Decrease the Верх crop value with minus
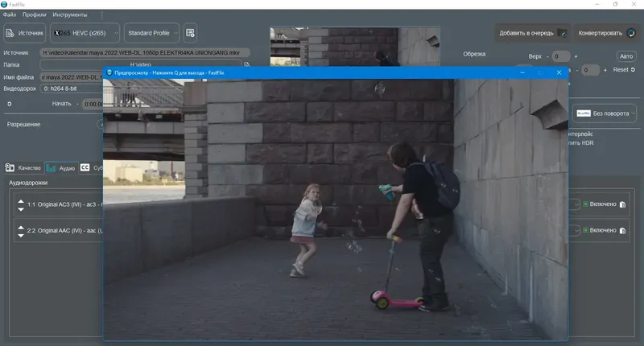This screenshot has width=644, height=346. [547, 56]
